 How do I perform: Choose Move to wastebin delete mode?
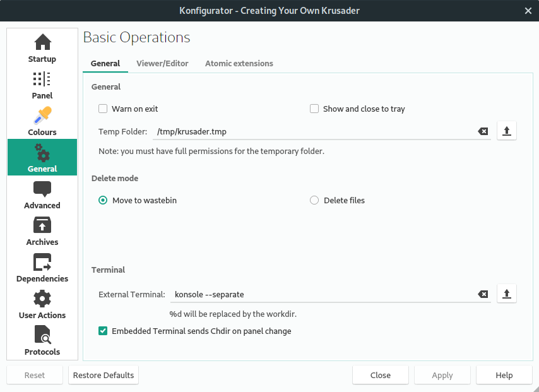pyautogui.click(x=103, y=200)
